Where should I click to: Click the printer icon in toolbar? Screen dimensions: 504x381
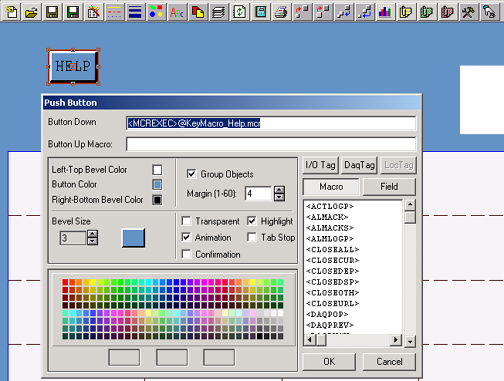[x=281, y=12]
